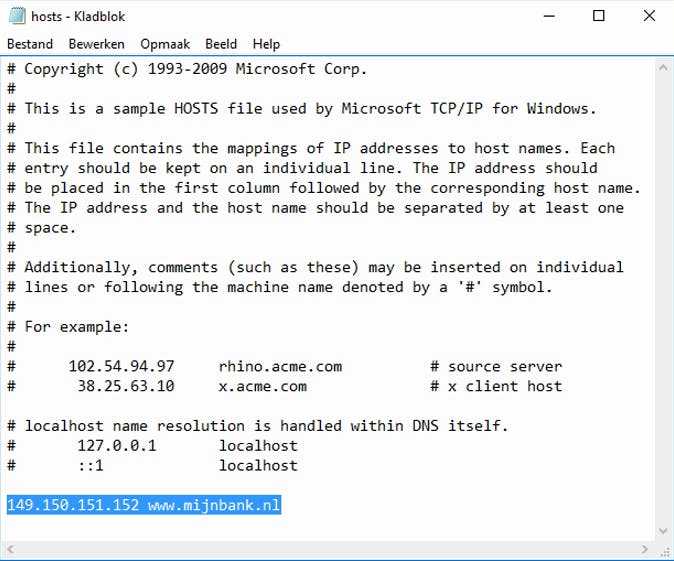Maximize the Kladblok window

pyautogui.click(x=598, y=16)
